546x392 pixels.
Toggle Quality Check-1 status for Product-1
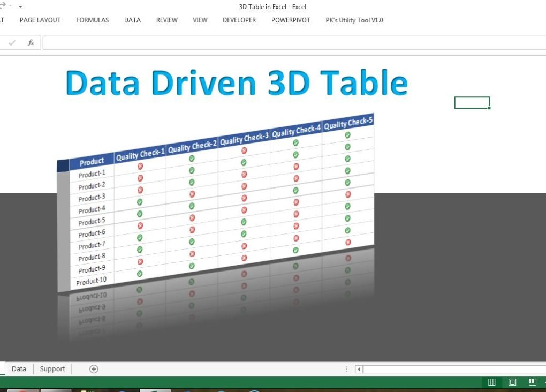tap(140, 166)
